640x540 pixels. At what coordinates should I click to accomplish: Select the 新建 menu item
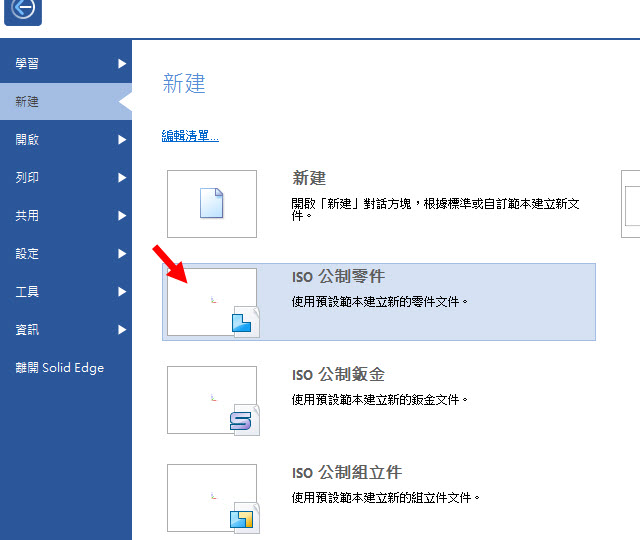[x=66, y=102]
